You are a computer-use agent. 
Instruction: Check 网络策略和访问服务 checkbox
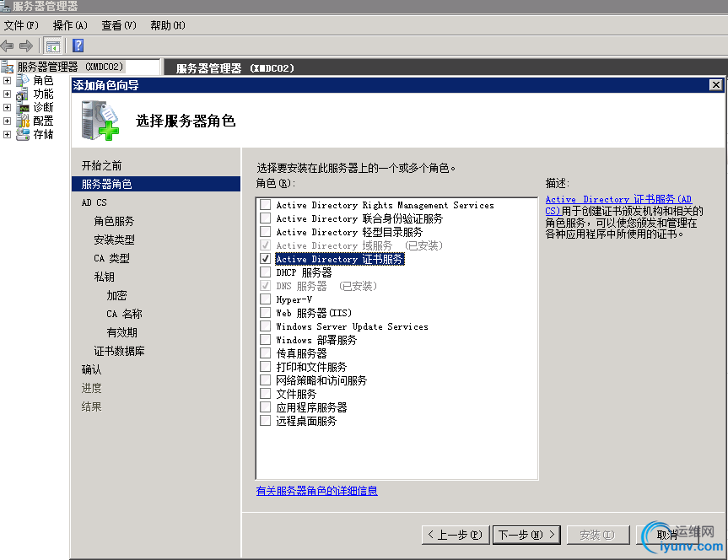[x=265, y=380]
